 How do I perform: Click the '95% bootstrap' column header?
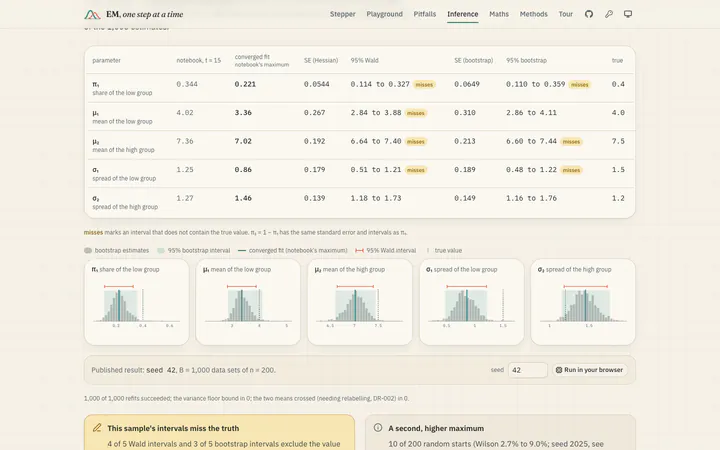(526, 61)
